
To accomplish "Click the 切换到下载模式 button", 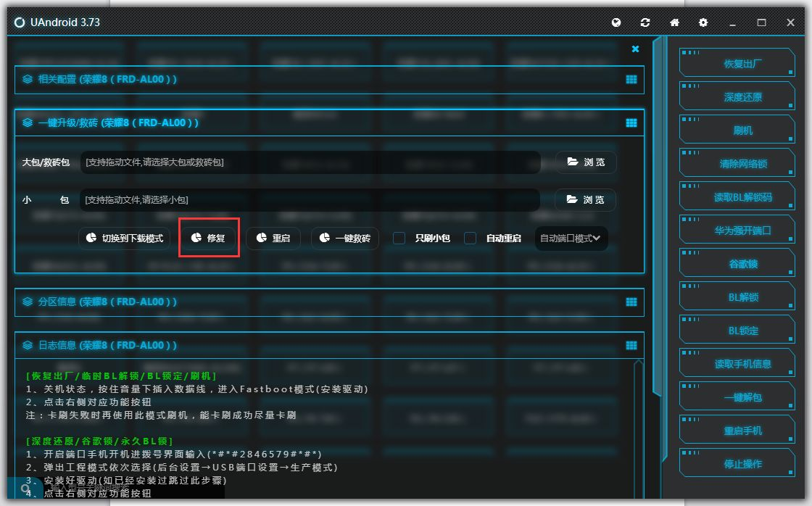I will click(x=125, y=239).
